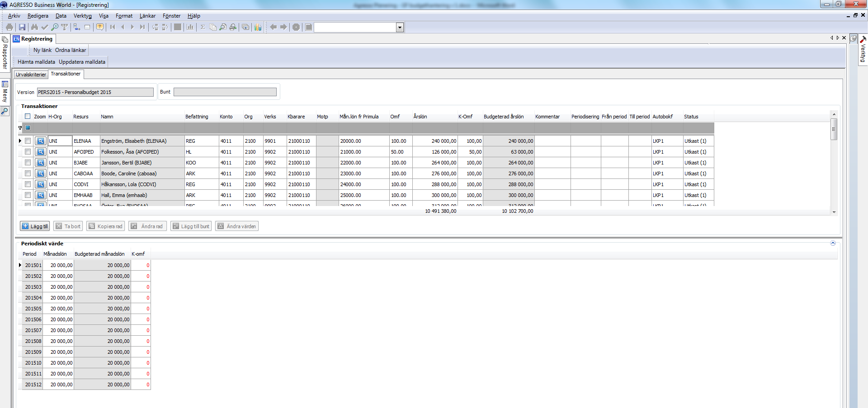Click the Lägg till bunt button

point(191,226)
